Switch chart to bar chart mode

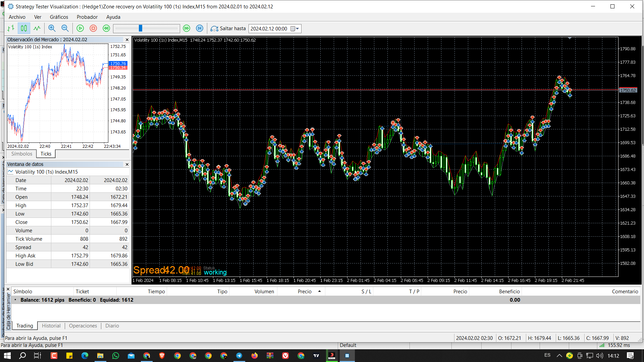(x=11, y=28)
